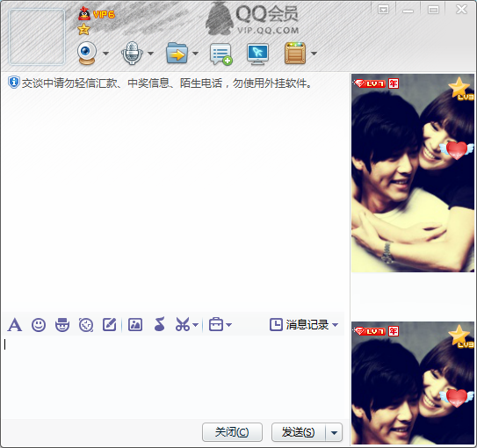
Task: Capture a screenshot with scissors icon
Action: click(x=182, y=324)
